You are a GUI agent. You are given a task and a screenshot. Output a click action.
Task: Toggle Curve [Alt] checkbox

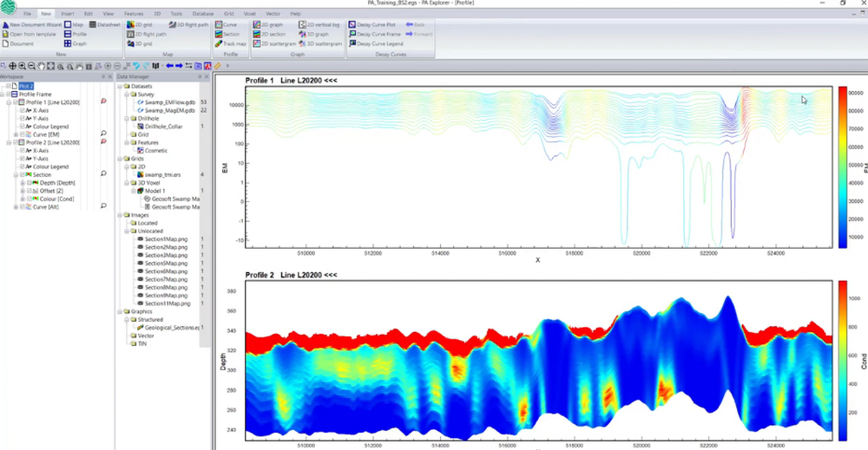coord(23,206)
